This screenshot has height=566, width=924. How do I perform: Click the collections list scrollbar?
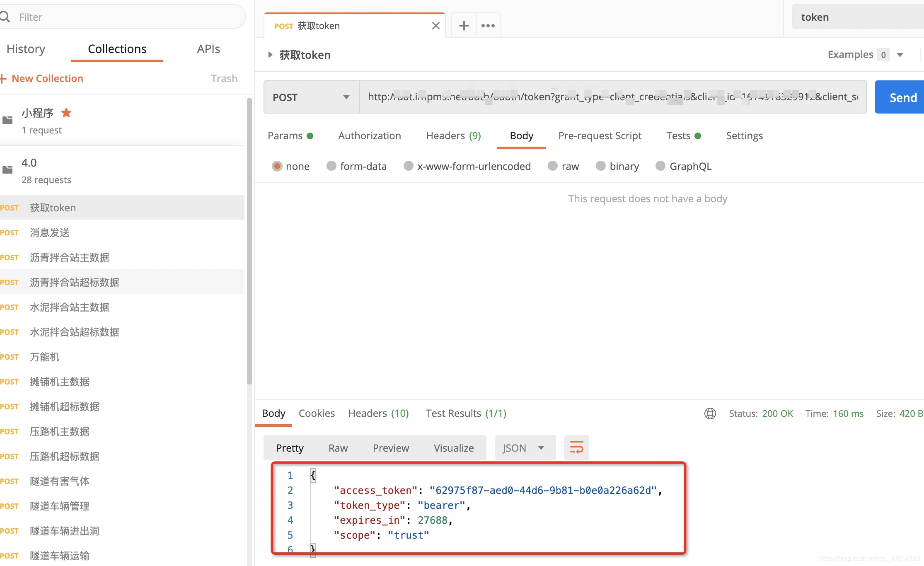pyautogui.click(x=249, y=241)
